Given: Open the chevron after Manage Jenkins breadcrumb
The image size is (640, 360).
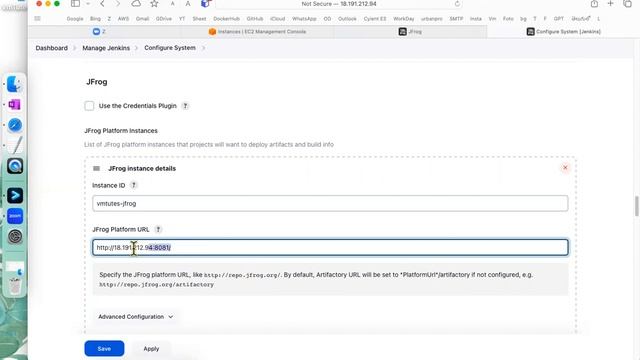Looking at the screenshot, I should tap(136, 48).
